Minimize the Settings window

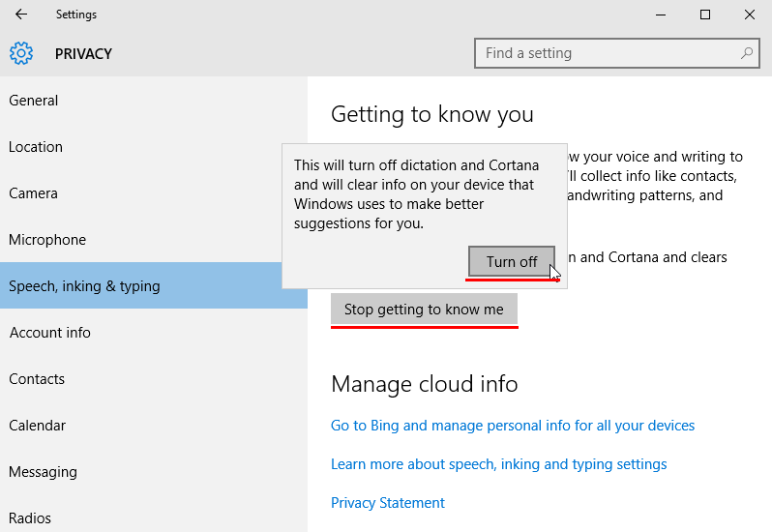(661, 15)
